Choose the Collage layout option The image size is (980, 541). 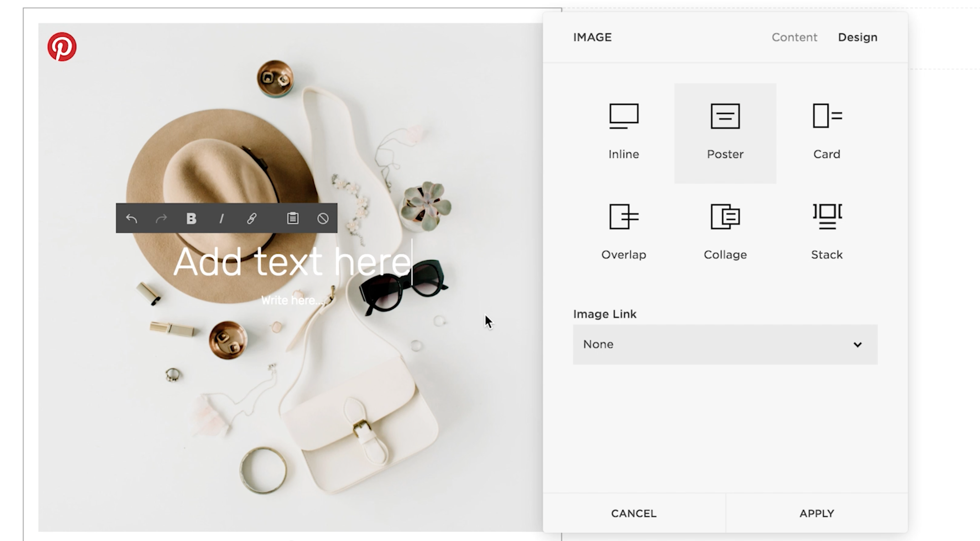click(x=725, y=232)
